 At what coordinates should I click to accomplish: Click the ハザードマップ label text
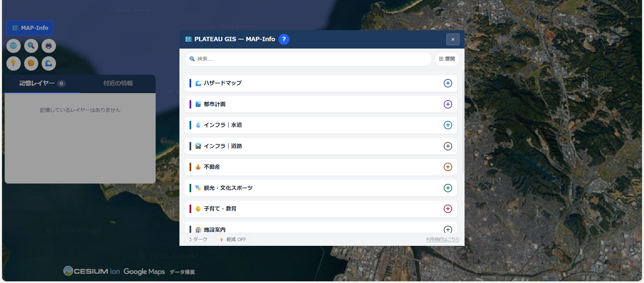pyautogui.click(x=223, y=83)
